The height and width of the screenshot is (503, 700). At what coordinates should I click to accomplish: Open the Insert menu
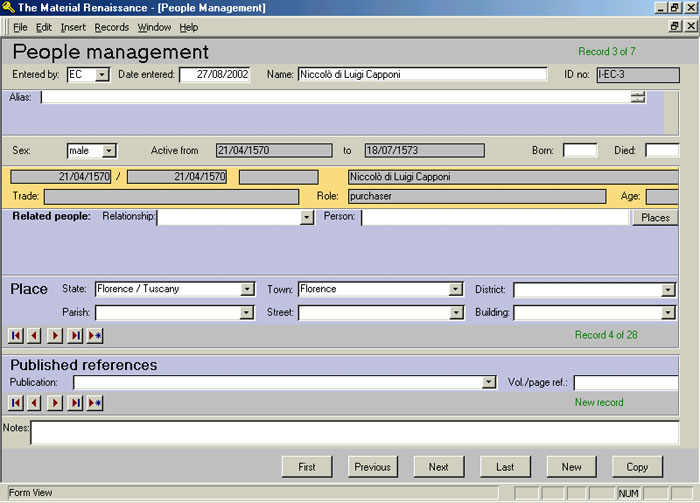click(73, 27)
